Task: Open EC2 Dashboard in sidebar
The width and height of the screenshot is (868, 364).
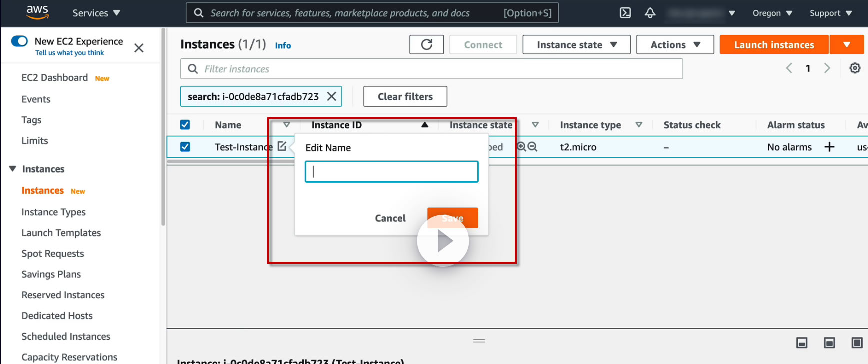Action: pos(55,78)
